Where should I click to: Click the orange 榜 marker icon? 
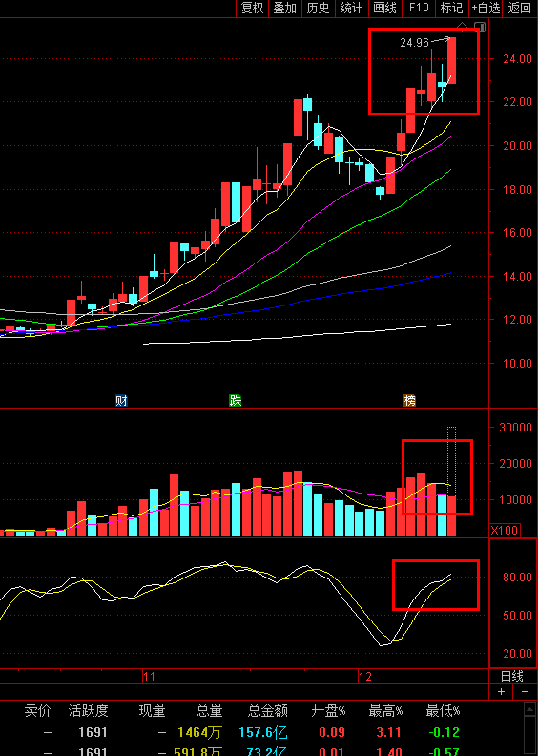click(x=410, y=400)
